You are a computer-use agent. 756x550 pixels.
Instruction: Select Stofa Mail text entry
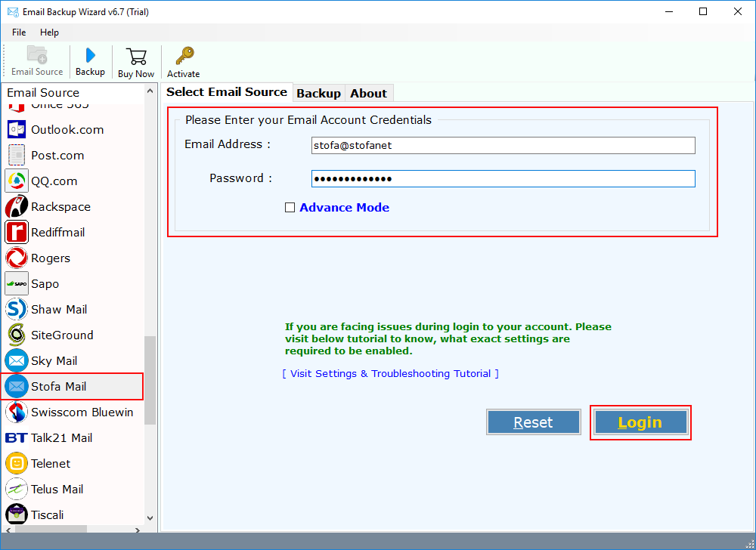click(x=59, y=386)
